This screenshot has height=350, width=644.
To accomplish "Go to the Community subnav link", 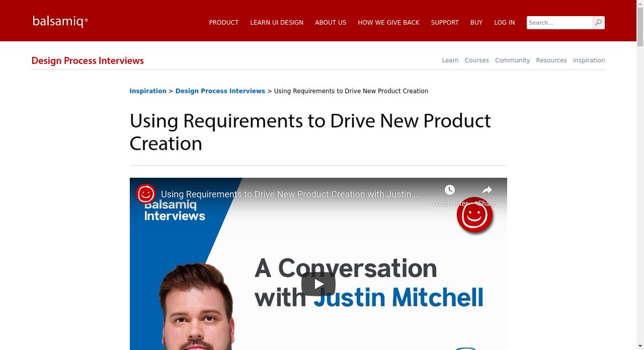I will pyautogui.click(x=513, y=60).
